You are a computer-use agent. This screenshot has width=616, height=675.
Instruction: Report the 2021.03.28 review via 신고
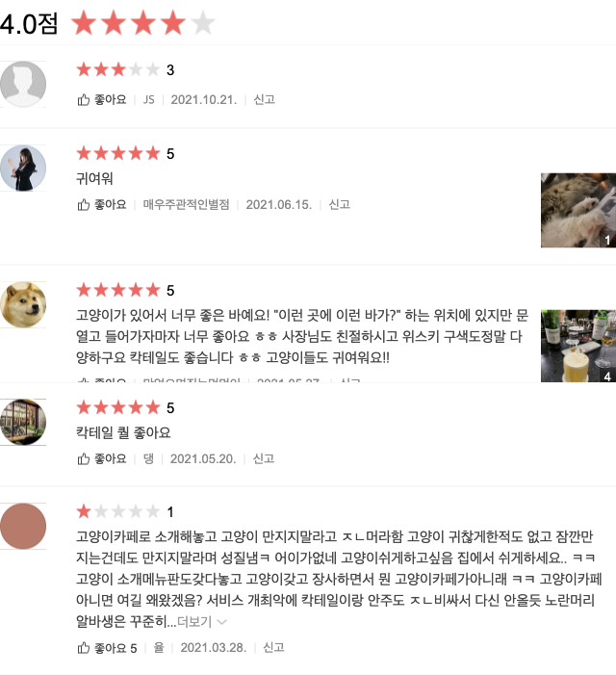pyautogui.click(x=273, y=647)
